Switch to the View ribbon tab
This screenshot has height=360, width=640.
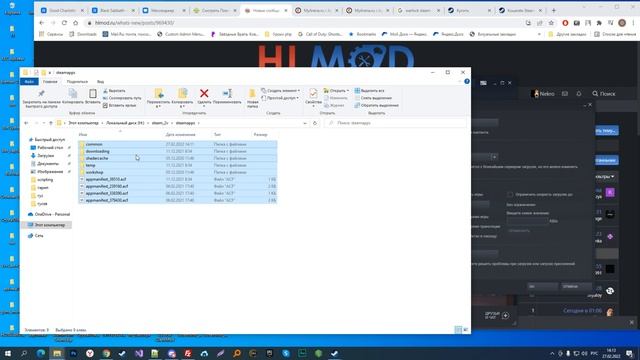100,82
